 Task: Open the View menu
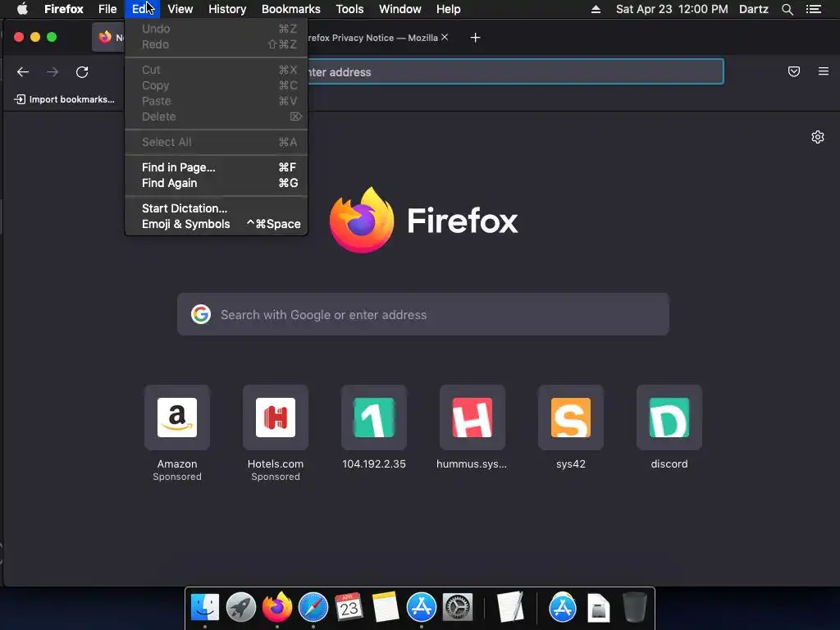tap(180, 9)
